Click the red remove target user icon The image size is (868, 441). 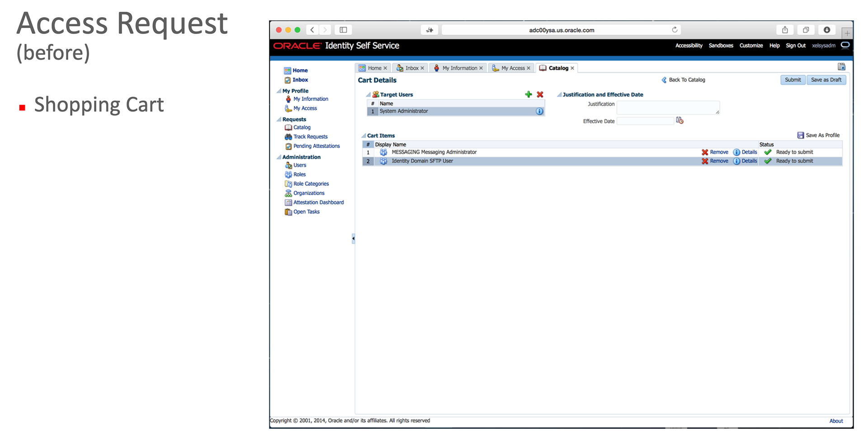click(x=540, y=95)
